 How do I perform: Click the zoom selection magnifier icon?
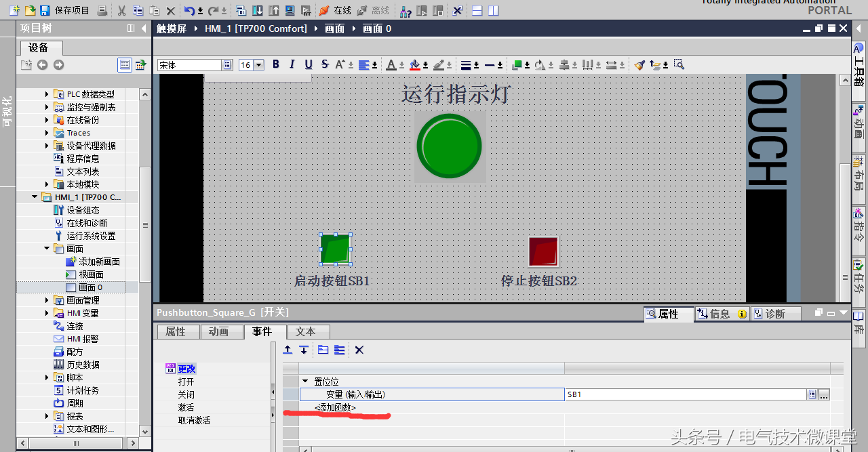point(679,64)
